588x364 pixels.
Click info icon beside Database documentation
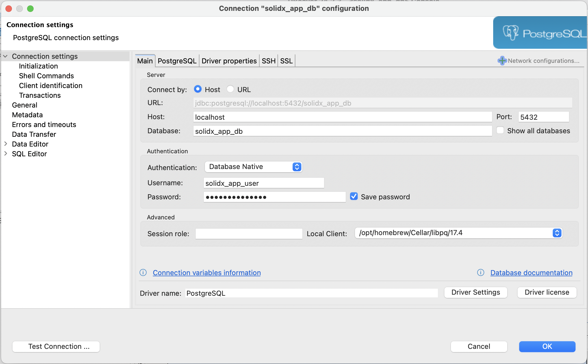tap(480, 272)
